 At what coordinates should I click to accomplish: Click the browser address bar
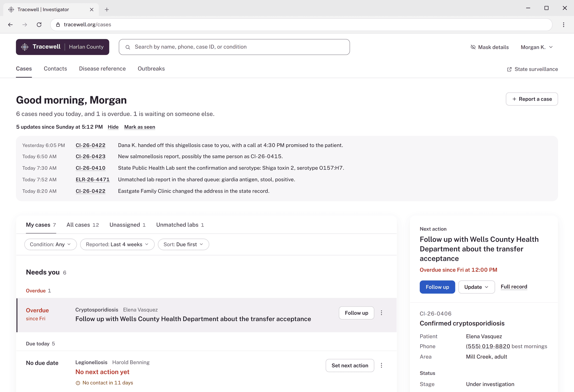tap(301, 24)
